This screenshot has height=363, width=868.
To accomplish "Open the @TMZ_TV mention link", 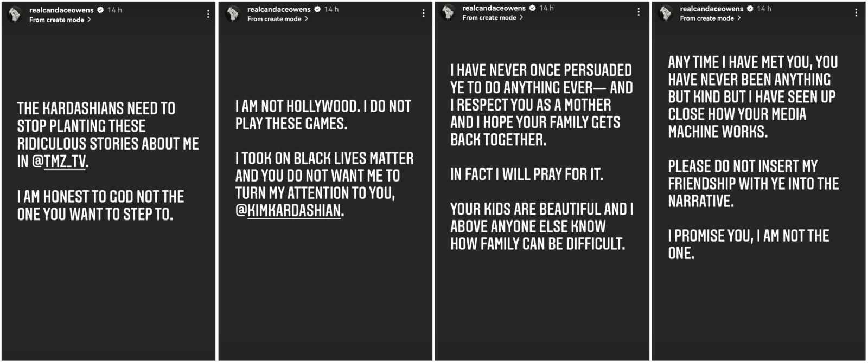I will [x=59, y=161].
